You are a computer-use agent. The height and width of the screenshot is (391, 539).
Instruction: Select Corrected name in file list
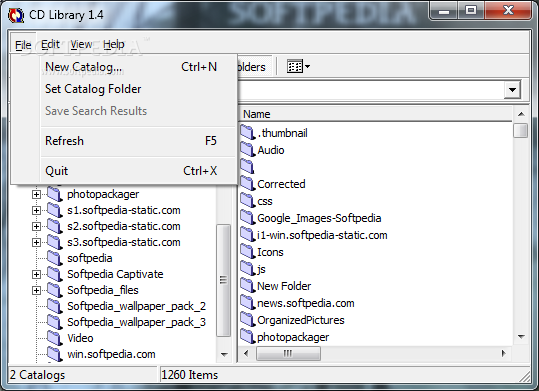click(x=281, y=184)
